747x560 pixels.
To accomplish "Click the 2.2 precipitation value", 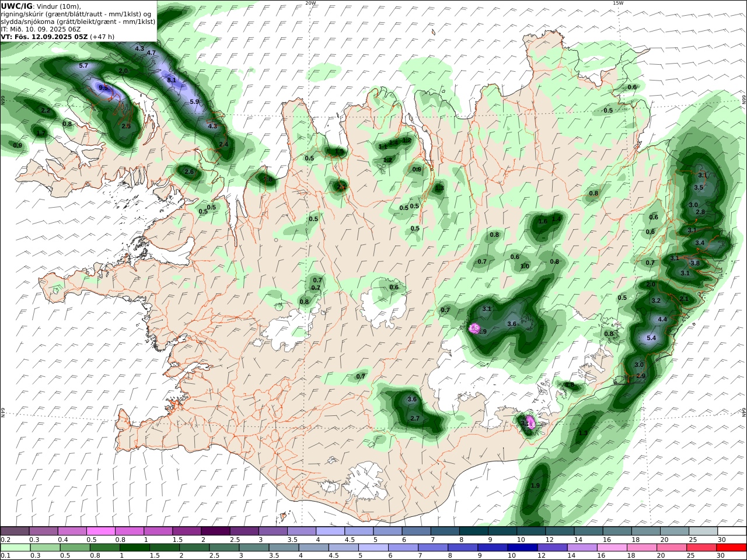I will tap(46, 110).
